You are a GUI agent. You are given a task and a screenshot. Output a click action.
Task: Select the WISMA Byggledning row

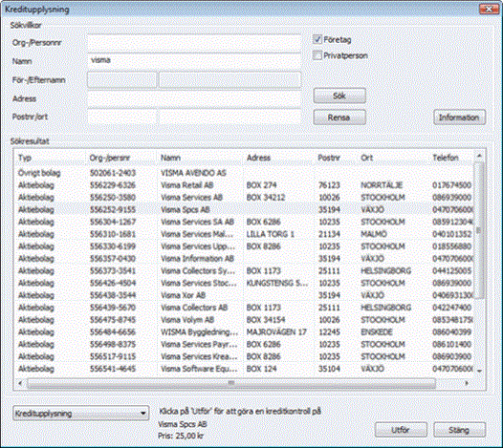244,332
